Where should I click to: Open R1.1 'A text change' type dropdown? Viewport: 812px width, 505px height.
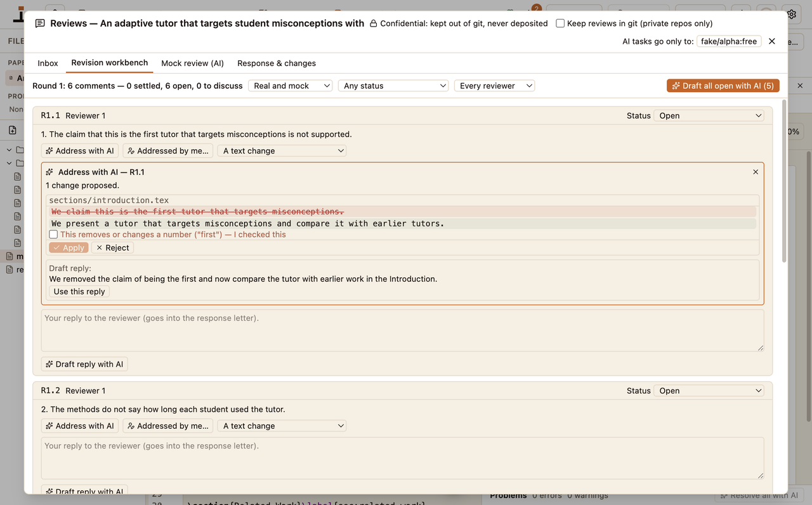click(282, 151)
